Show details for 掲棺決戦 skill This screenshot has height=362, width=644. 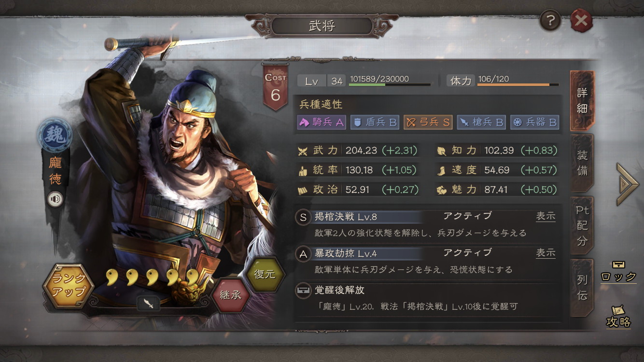point(546,216)
